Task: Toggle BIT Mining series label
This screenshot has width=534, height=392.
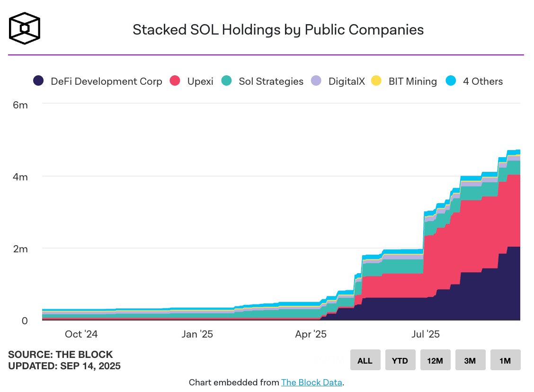Action: pyautogui.click(x=412, y=81)
